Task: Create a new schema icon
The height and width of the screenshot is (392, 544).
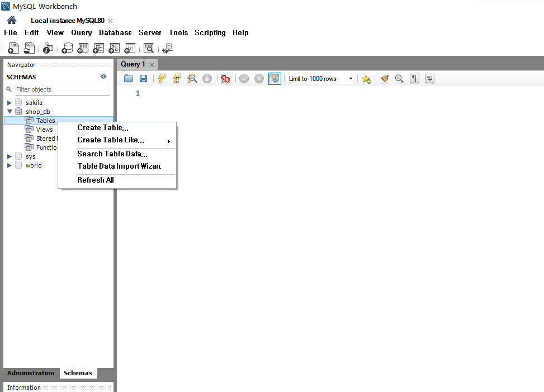Action: tap(67, 48)
